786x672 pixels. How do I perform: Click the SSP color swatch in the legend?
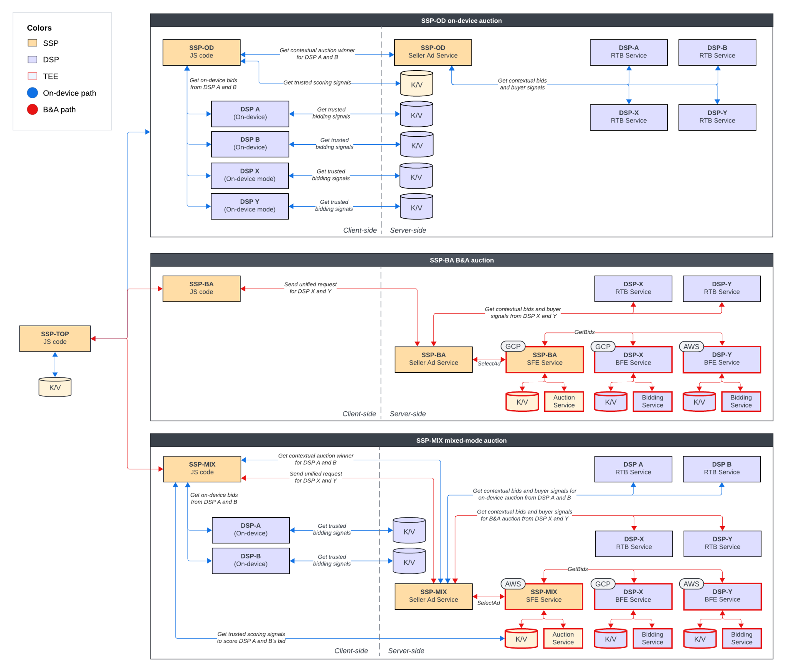pyautogui.click(x=32, y=43)
